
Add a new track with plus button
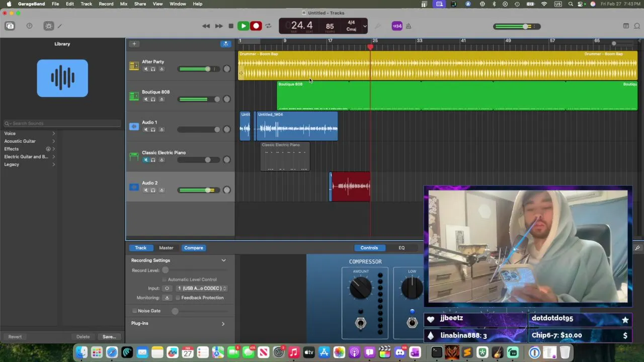(134, 44)
